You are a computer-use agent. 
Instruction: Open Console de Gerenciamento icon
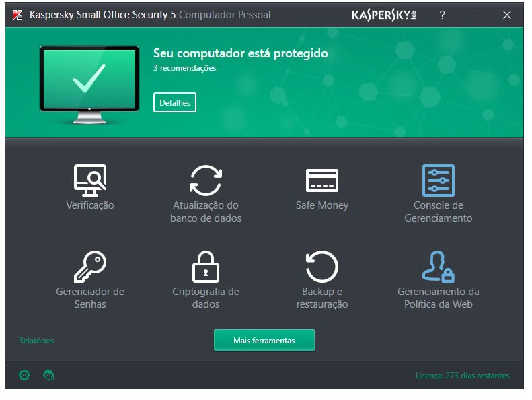point(439,180)
